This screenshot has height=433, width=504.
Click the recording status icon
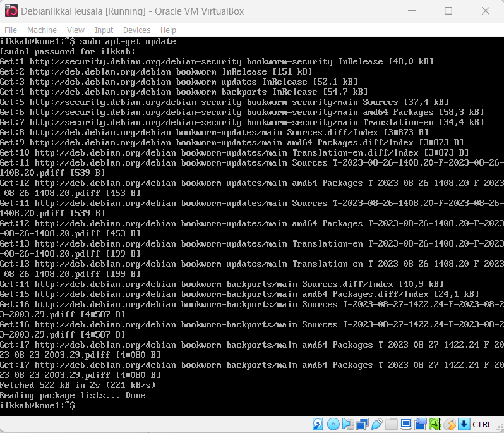click(421, 424)
